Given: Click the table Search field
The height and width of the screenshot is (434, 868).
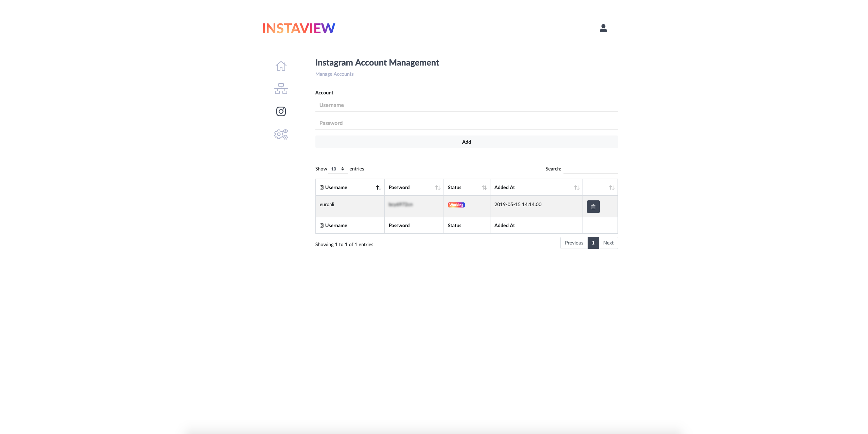Looking at the screenshot, I should click(x=590, y=169).
